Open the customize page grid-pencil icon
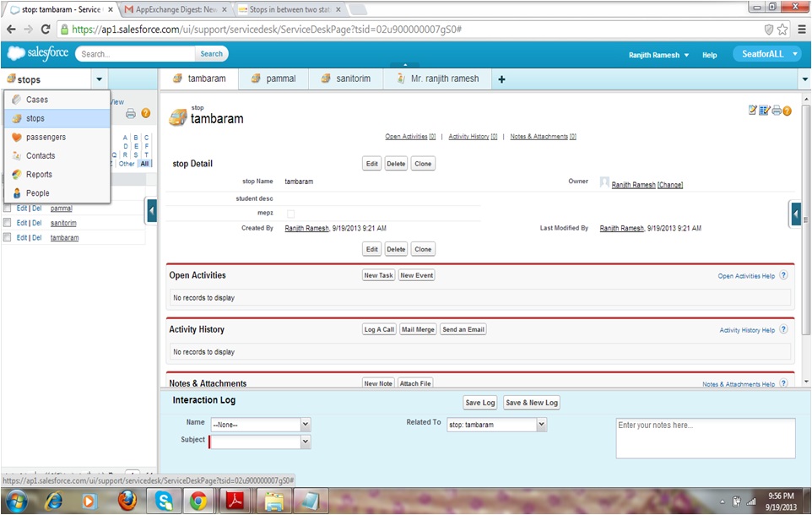812x515 pixels. point(765,110)
